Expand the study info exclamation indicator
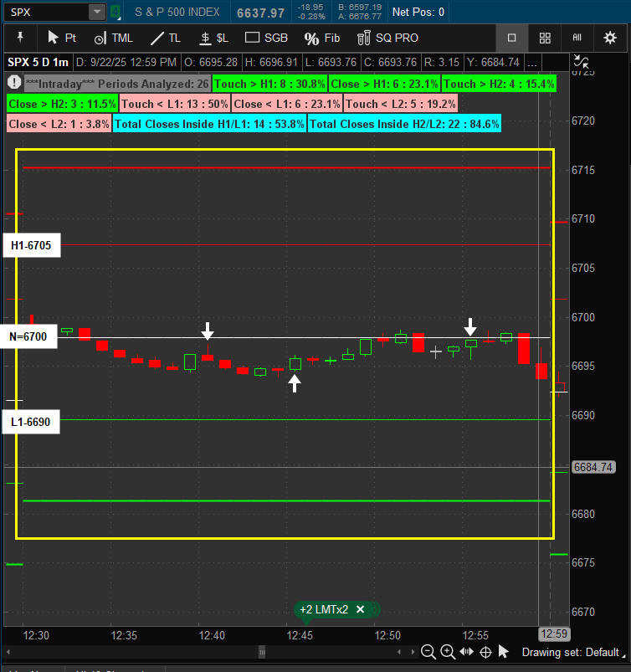 coord(14,83)
